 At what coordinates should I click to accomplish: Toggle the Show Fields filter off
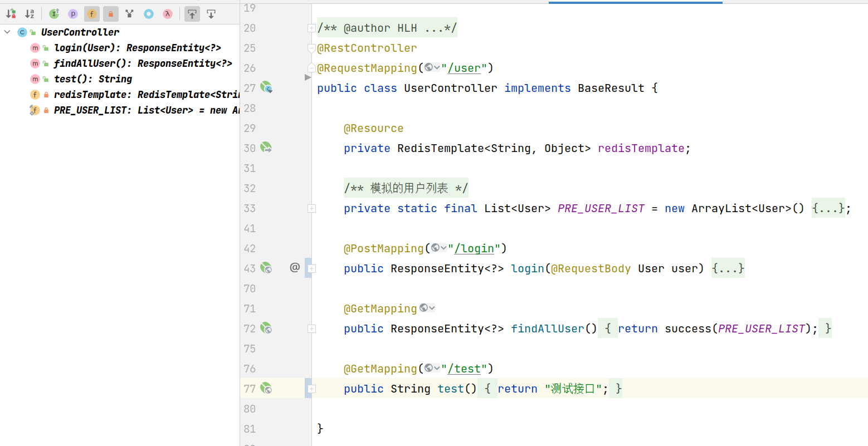pos(92,14)
